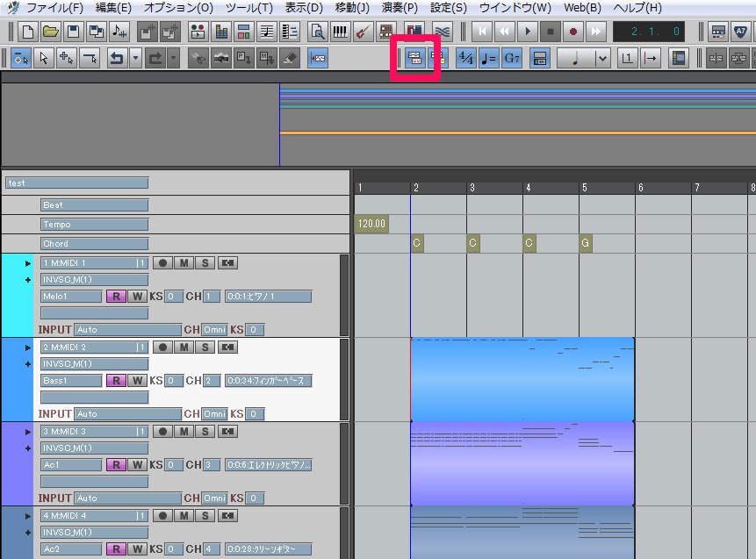Open the ファイル(F) menu
The width and height of the screenshot is (756, 559).
pyautogui.click(x=54, y=8)
